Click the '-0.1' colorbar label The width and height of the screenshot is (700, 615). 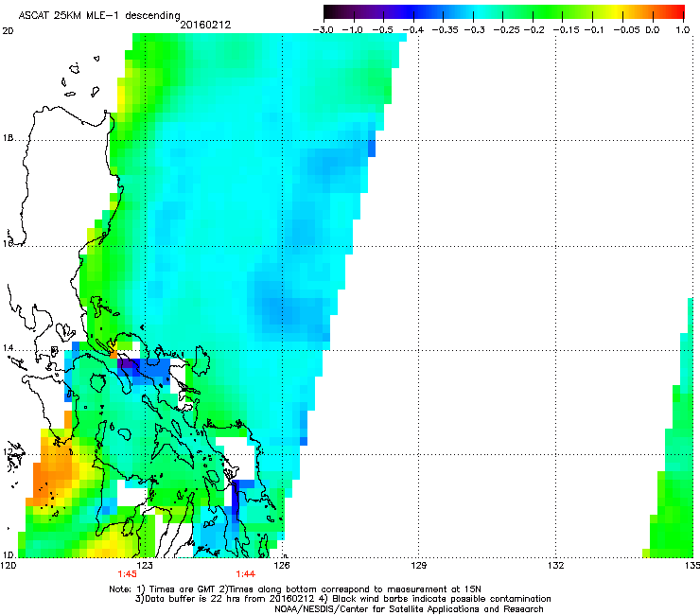click(x=594, y=30)
